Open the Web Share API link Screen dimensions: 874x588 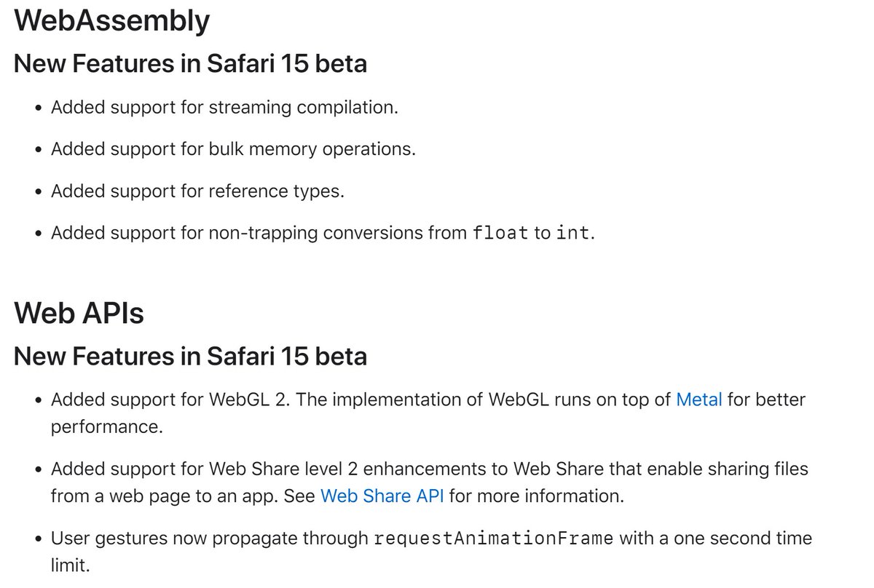pos(384,496)
